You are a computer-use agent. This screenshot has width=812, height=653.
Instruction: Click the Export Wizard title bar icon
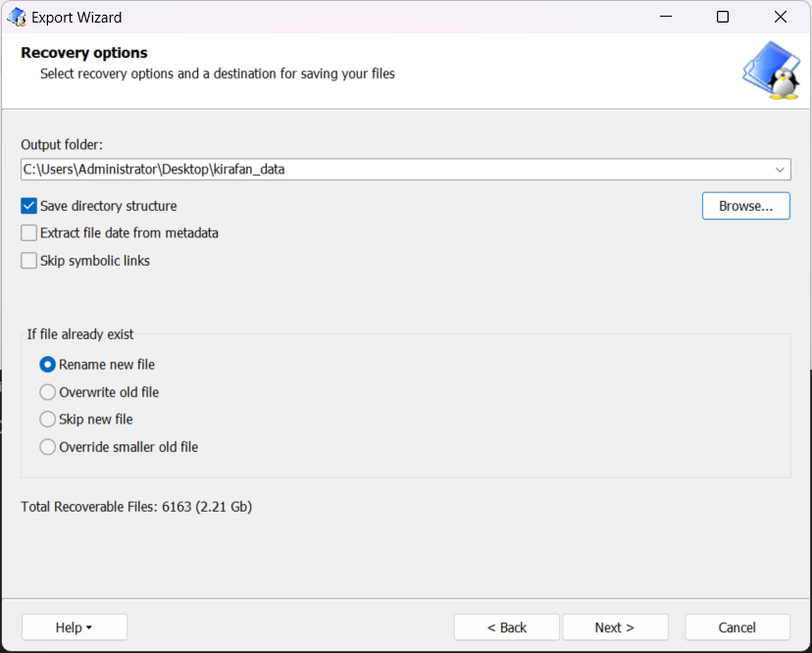click(x=17, y=17)
